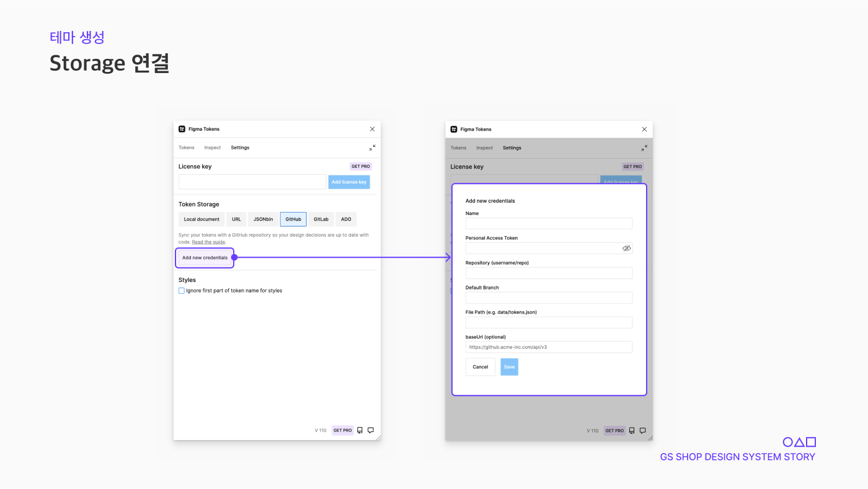Collapse plugin icon in left window
The image size is (868, 489).
pyautogui.click(x=372, y=148)
